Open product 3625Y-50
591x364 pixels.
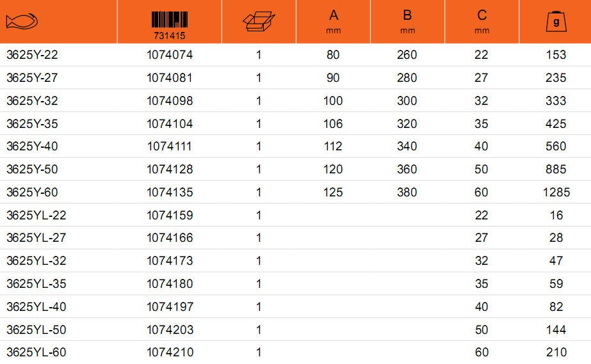[32, 170]
